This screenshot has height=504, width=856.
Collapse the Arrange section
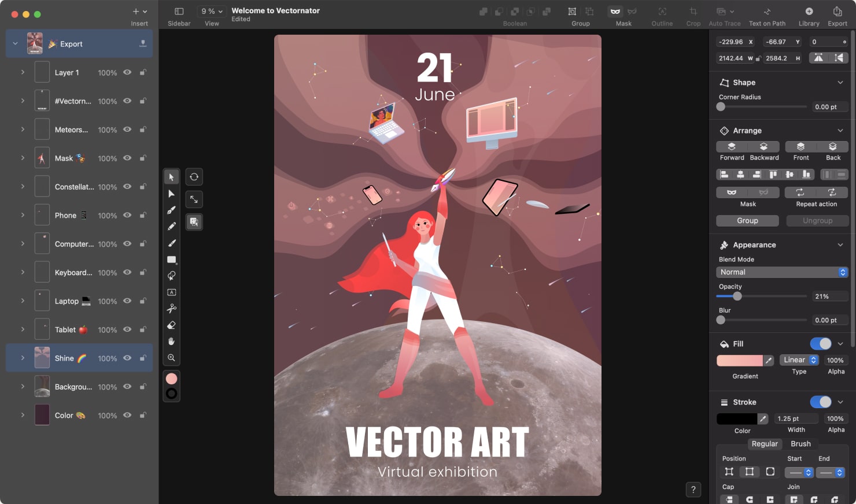tap(840, 131)
